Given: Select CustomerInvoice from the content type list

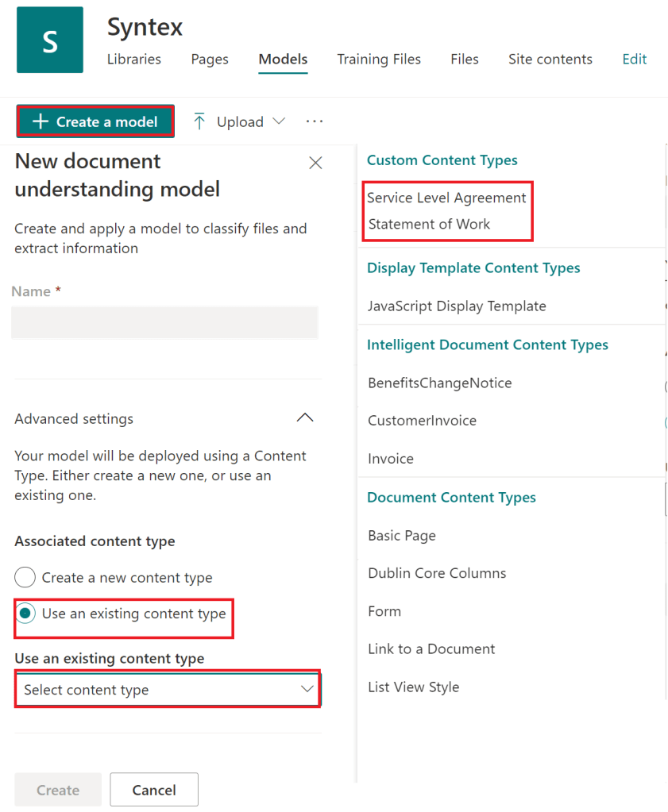Looking at the screenshot, I should click(x=422, y=421).
